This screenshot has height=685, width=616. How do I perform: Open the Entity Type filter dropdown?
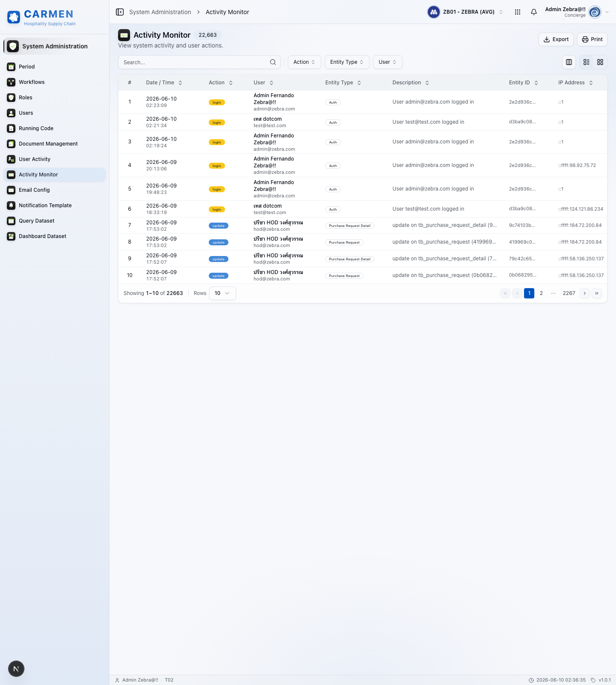[346, 62]
